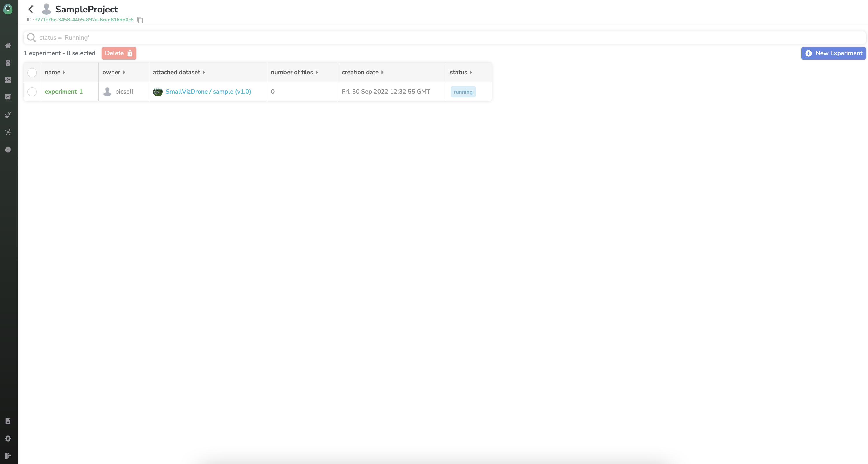Sort by the creation date column arrow
This screenshot has width=868, height=464.
[x=383, y=73]
